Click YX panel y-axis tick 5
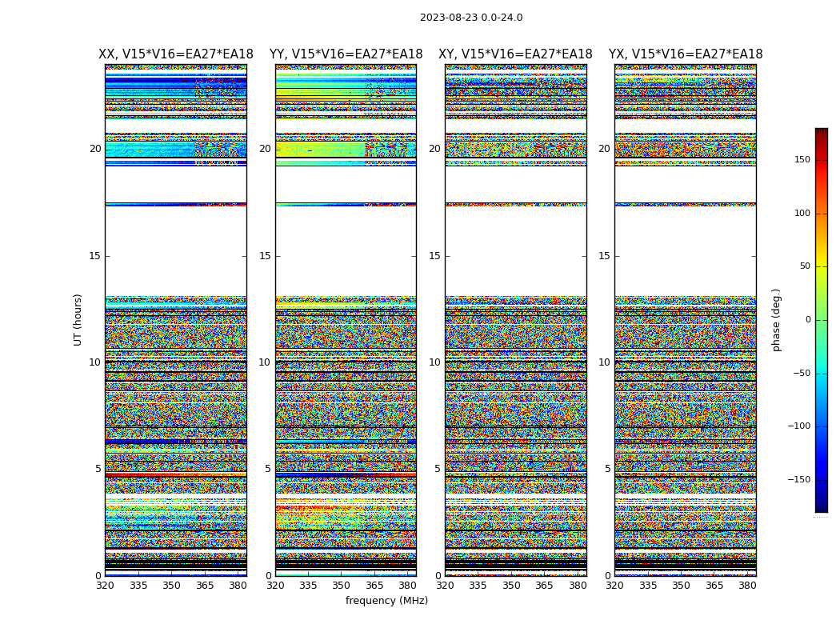 [x=607, y=469]
